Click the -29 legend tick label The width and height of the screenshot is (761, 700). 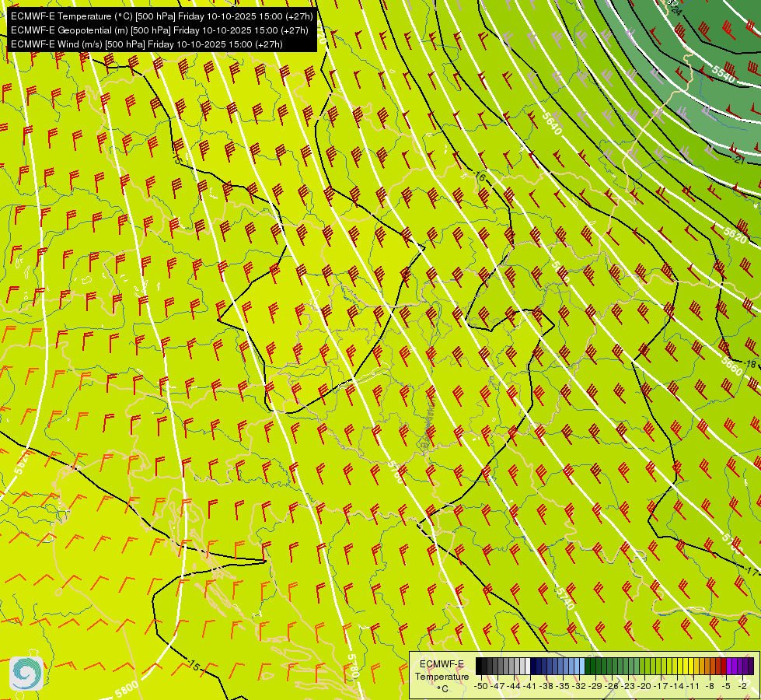(595, 686)
